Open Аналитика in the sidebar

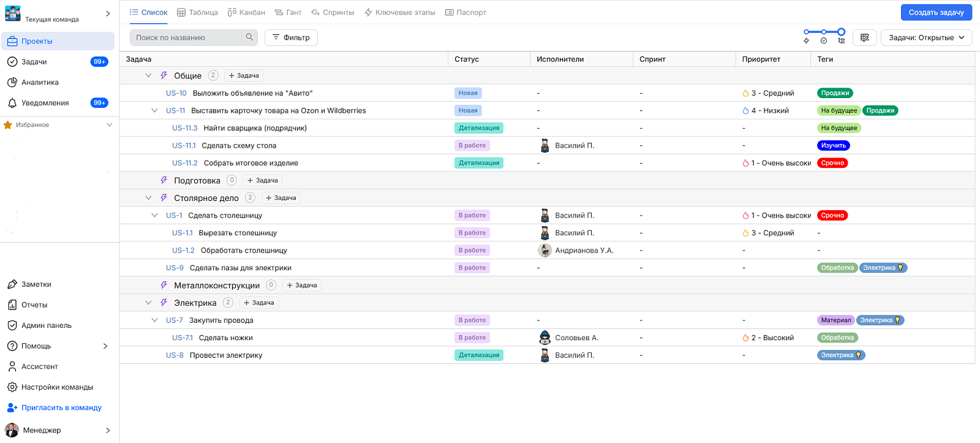[58, 82]
